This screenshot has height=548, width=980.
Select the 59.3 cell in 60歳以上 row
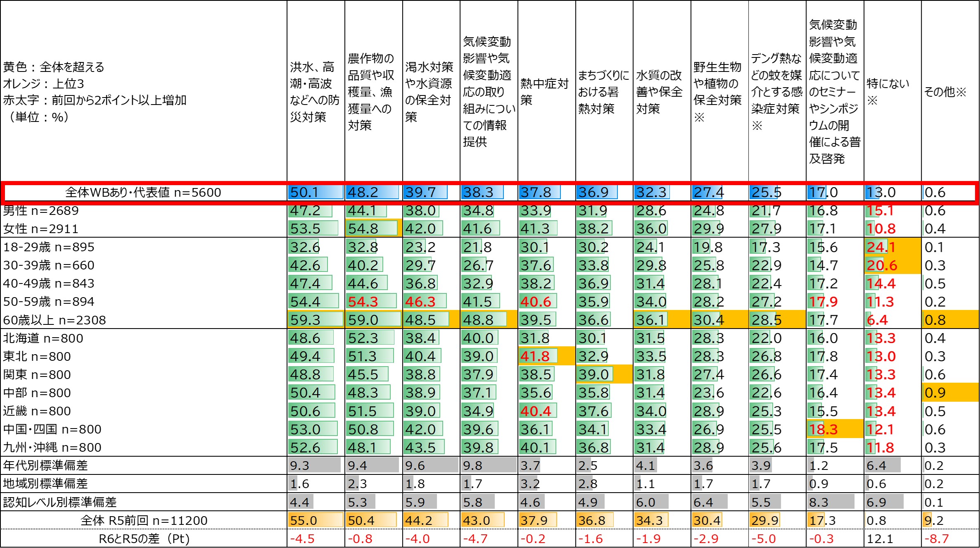316,320
